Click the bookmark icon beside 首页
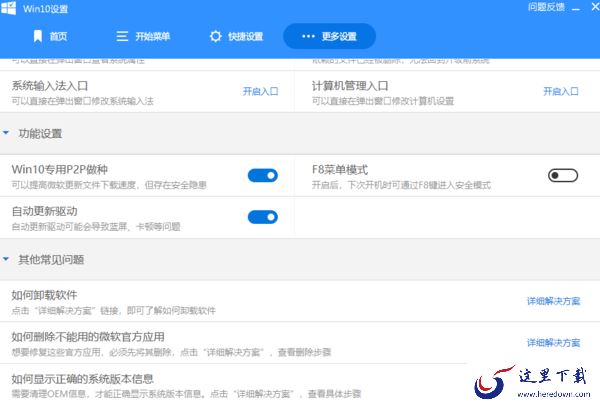 coord(38,36)
